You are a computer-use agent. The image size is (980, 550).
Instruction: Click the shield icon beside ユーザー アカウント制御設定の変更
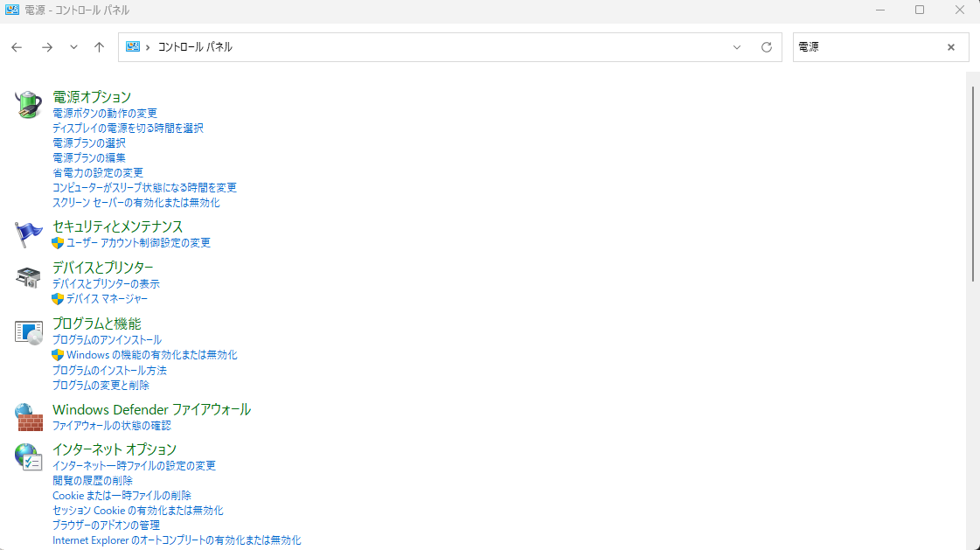click(58, 243)
